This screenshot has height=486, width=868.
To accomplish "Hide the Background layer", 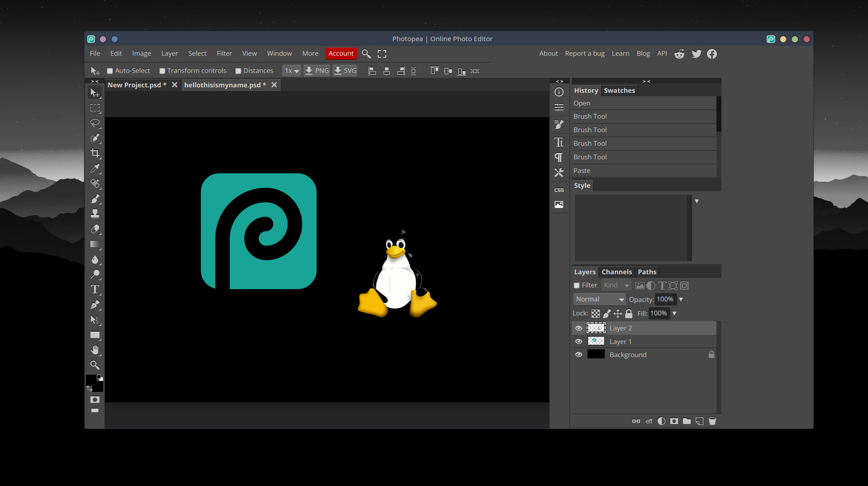I will coord(579,354).
